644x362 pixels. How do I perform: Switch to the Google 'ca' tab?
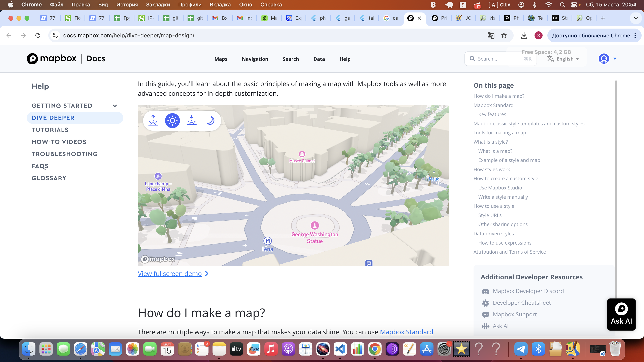390,18
